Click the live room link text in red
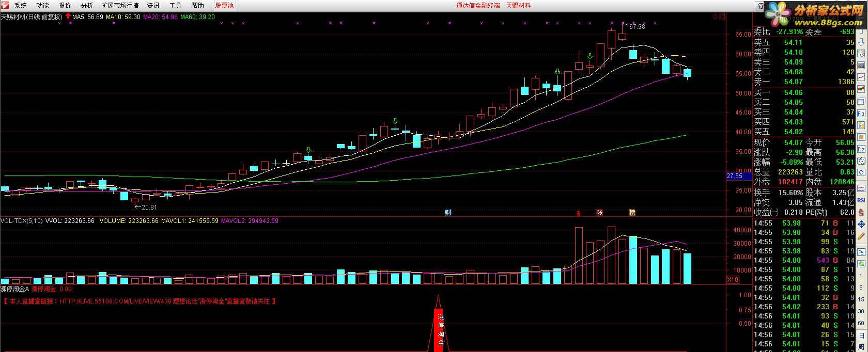Screen dimensions: 868x352 click(x=139, y=301)
